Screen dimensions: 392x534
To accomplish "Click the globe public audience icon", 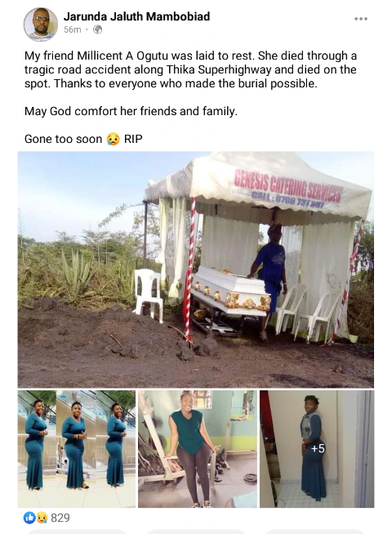I will [97, 29].
